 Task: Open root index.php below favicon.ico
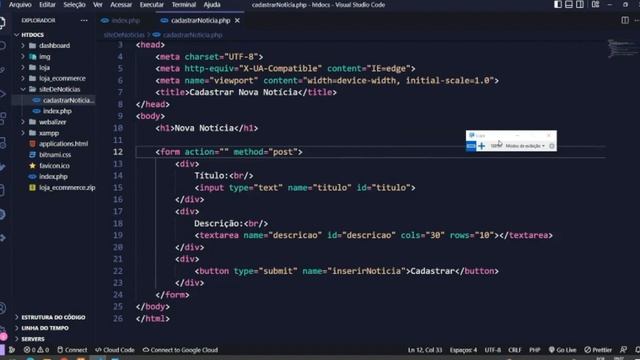click(x=53, y=177)
